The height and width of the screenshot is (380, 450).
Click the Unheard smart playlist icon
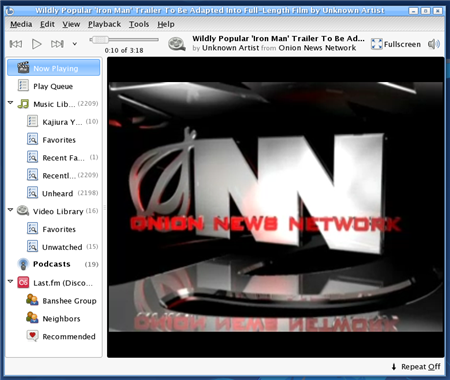32,193
